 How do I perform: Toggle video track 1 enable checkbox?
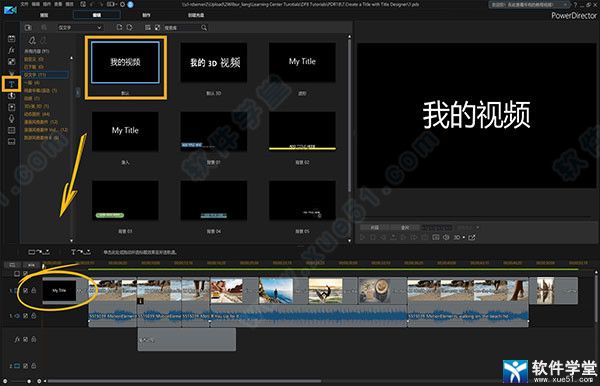click(x=26, y=291)
